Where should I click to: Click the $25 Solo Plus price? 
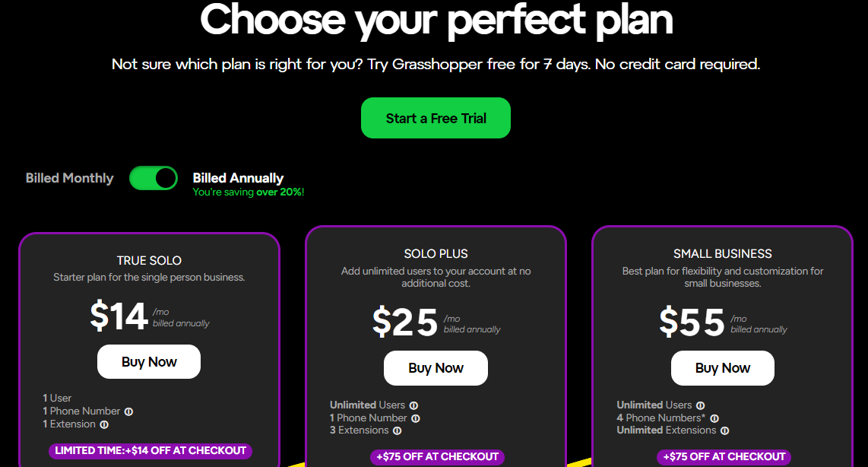point(405,322)
